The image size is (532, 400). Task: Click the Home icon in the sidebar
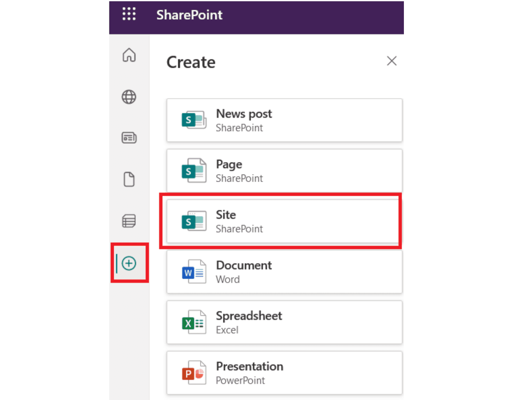pos(129,55)
